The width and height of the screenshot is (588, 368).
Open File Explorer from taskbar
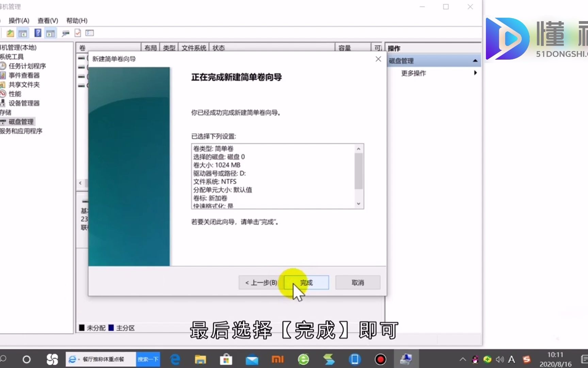(x=200, y=359)
